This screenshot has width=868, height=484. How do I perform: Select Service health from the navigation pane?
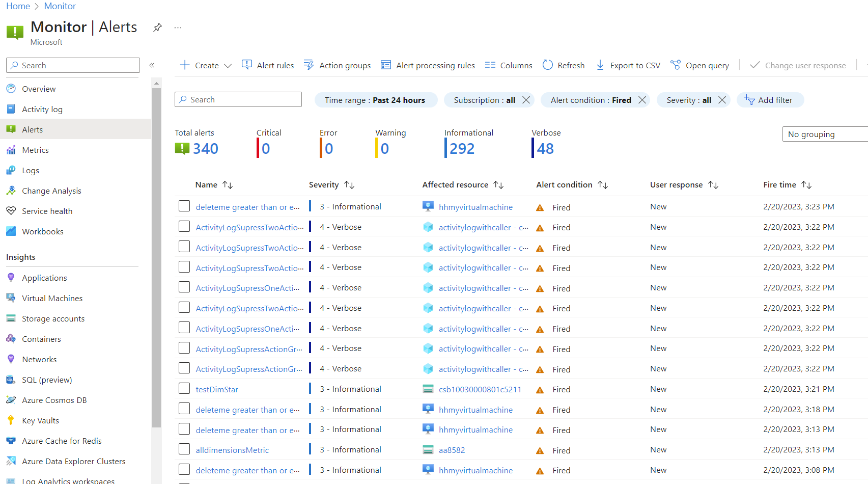(x=46, y=210)
